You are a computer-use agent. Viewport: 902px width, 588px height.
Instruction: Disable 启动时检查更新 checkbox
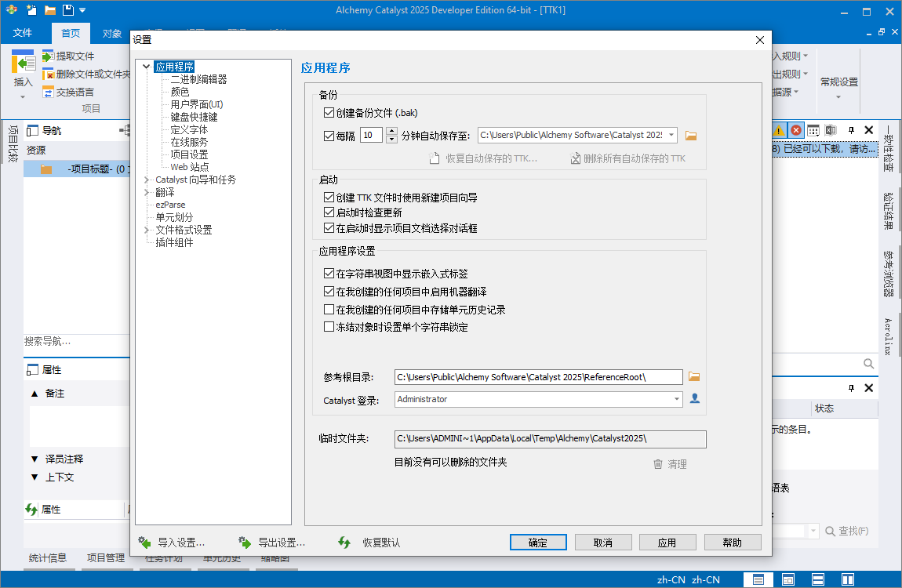(329, 212)
